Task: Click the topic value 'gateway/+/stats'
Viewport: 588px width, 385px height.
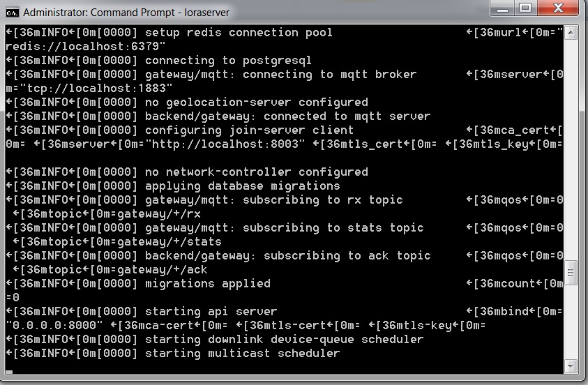Action: click(169, 242)
